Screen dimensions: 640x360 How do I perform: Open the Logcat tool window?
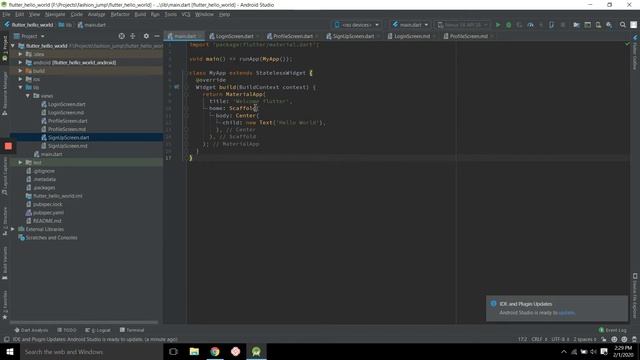click(x=98, y=330)
